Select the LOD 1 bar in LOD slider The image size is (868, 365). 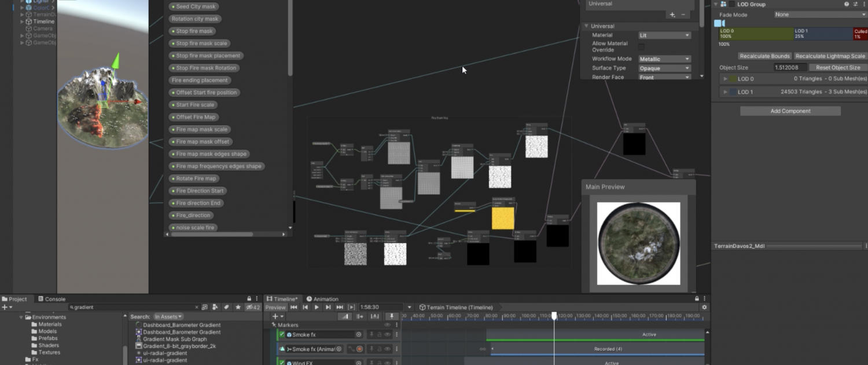[822, 34]
